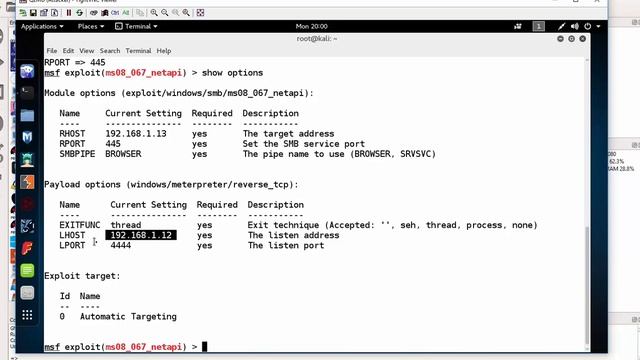The height and width of the screenshot is (360, 640).
Task: Click the New connection icon in VNC toolbar
Action: point(23,13)
